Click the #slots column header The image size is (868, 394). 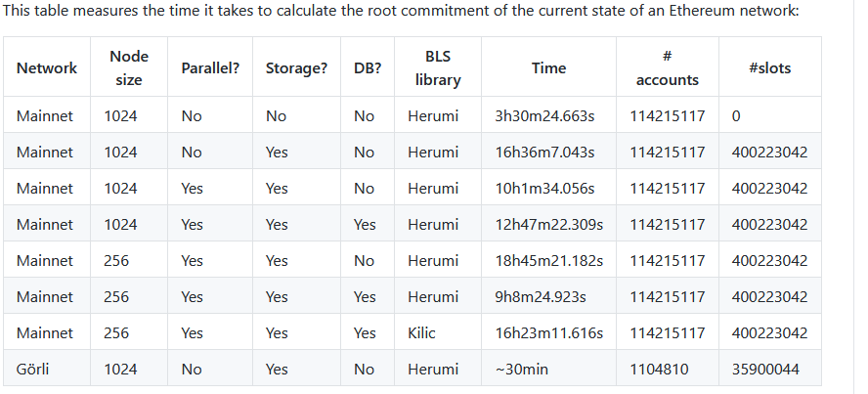point(768,67)
